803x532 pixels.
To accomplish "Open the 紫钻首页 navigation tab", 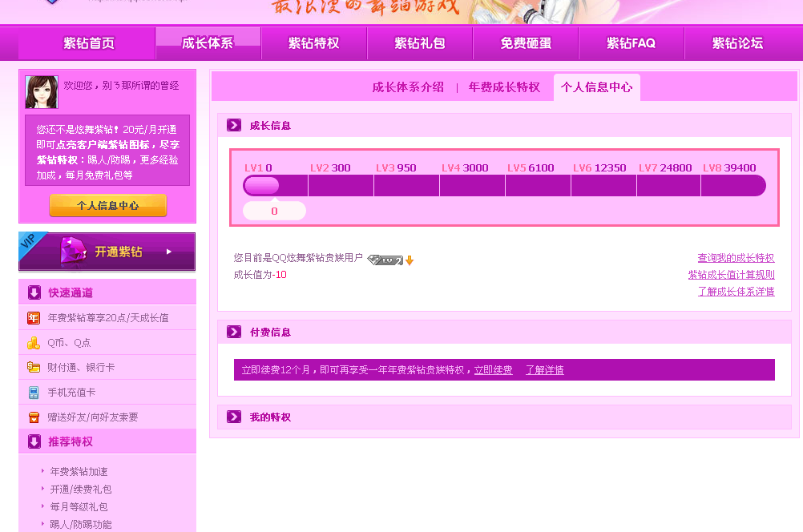I will (x=89, y=43).
